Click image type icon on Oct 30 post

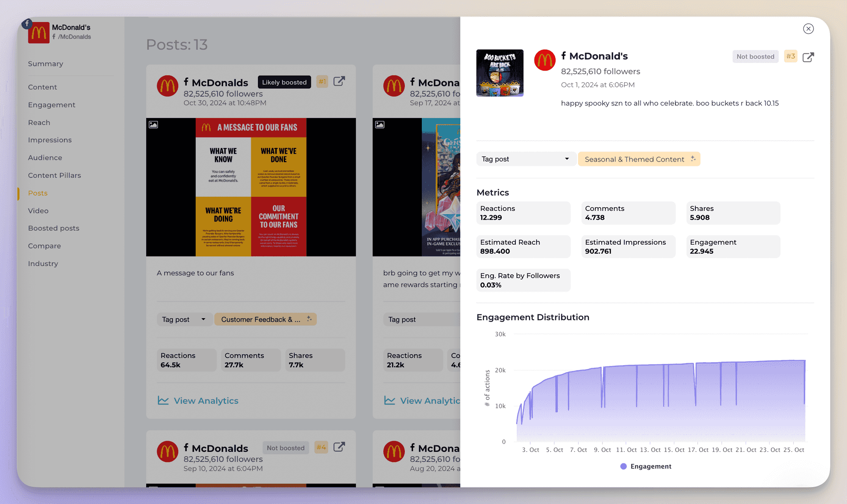(x=153, y=125)
